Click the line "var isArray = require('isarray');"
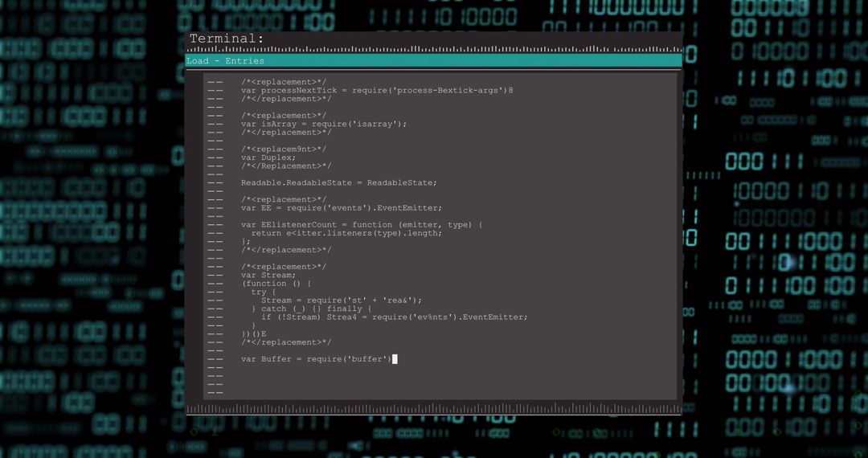Image resolution: width=868 pixels, height=458 pixels. click(x=324, y=124)
